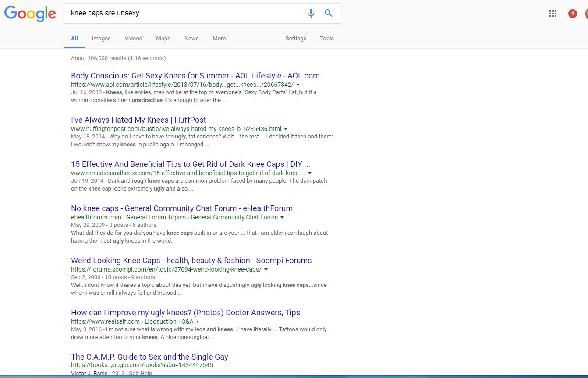Image resolution: width=588 pixels, height=378 pixels.
Task: Click the Google logo
Action: pyautogui.click(x=30, y=14)
